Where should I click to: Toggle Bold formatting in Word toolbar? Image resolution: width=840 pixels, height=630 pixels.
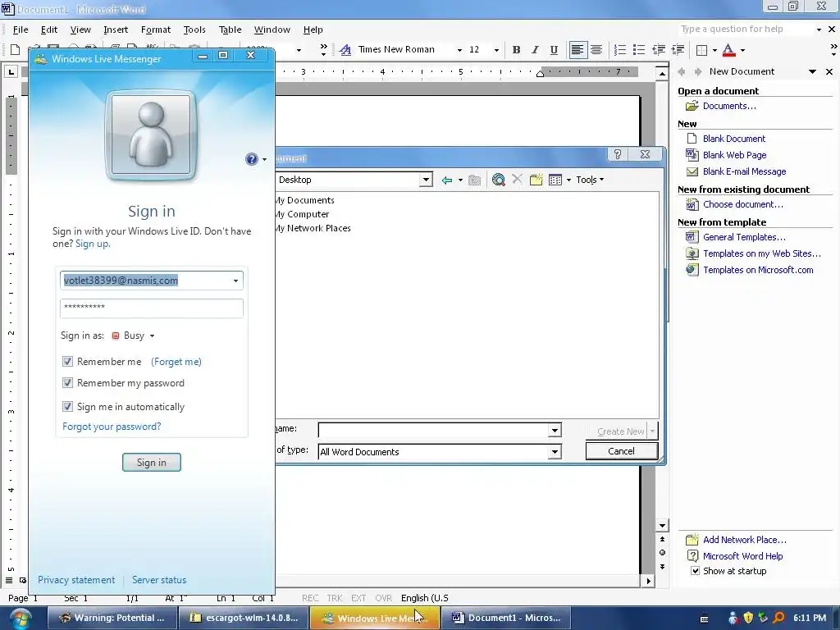[516, 50]
